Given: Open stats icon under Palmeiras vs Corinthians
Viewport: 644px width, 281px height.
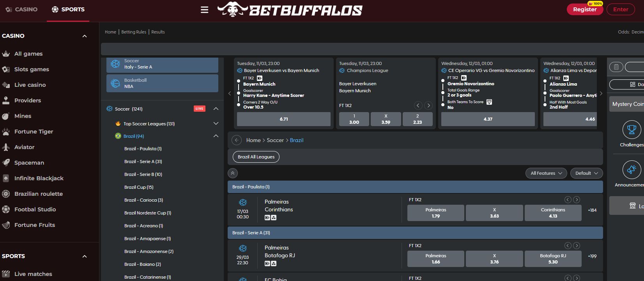Looking at the screenshot, I should 274,218.
